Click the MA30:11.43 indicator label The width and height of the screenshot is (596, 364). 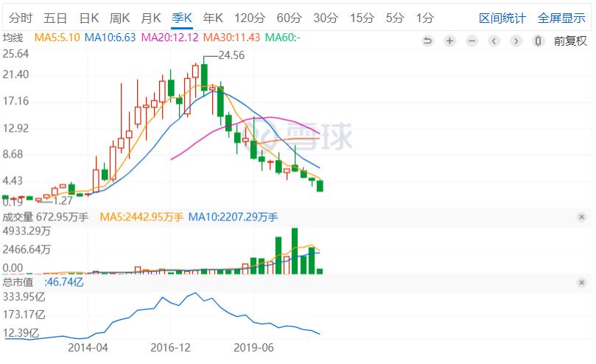[231, 38]
